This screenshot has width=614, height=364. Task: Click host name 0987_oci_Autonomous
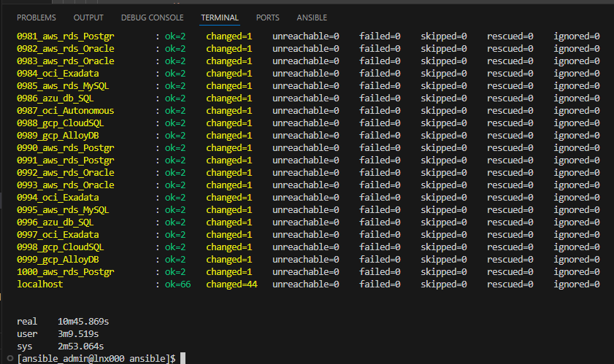(66, 111)
